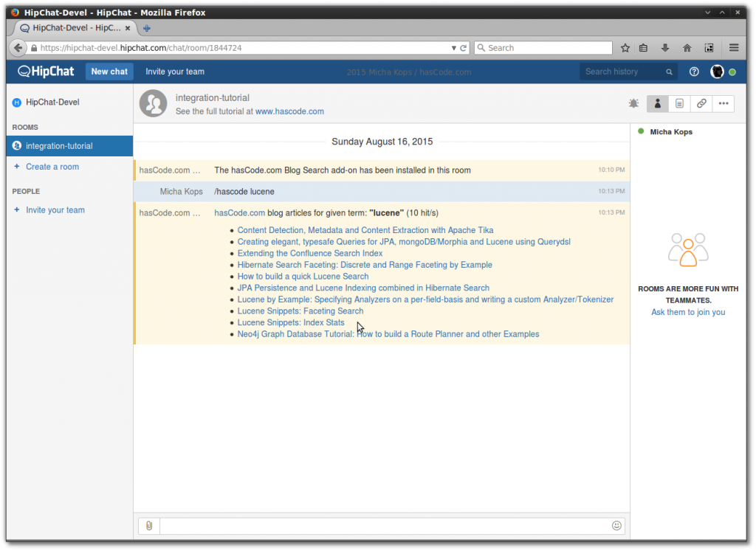This screenshot has height=551, width=756.
Task: Open the www.hascode.com tutorial link
Action: [x=289, y=111]
